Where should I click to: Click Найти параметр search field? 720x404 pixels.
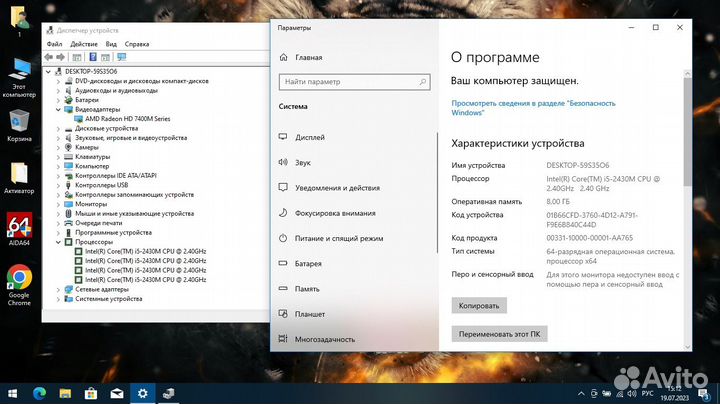pyautogui.click(x=354, y=82)
